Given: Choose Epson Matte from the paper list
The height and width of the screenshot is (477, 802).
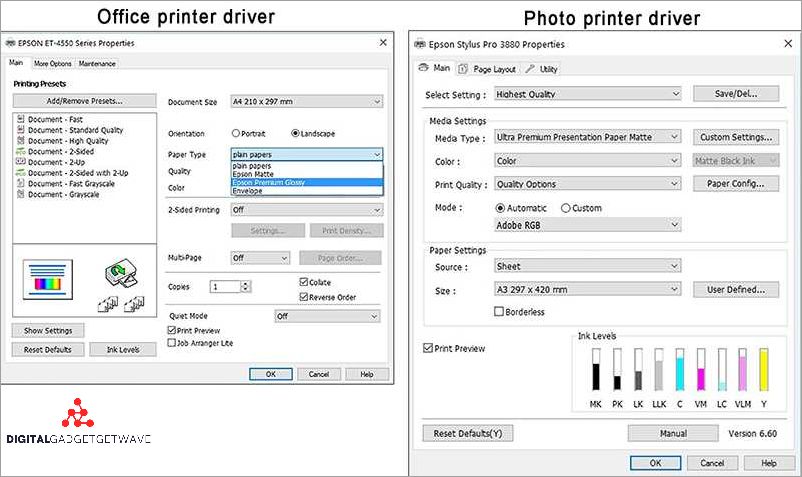Looking at the screenshot, I should [x=307, y=174].
